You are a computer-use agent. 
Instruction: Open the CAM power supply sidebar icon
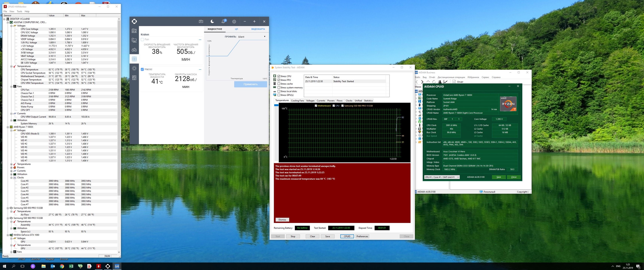(134, 78)
